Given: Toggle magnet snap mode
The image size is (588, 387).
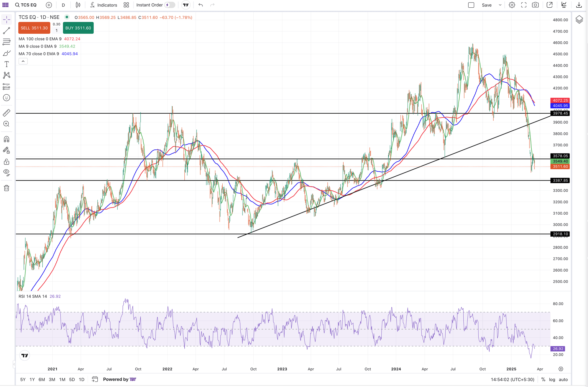Looking at the screenshot, I should click(x=6, y=139).
